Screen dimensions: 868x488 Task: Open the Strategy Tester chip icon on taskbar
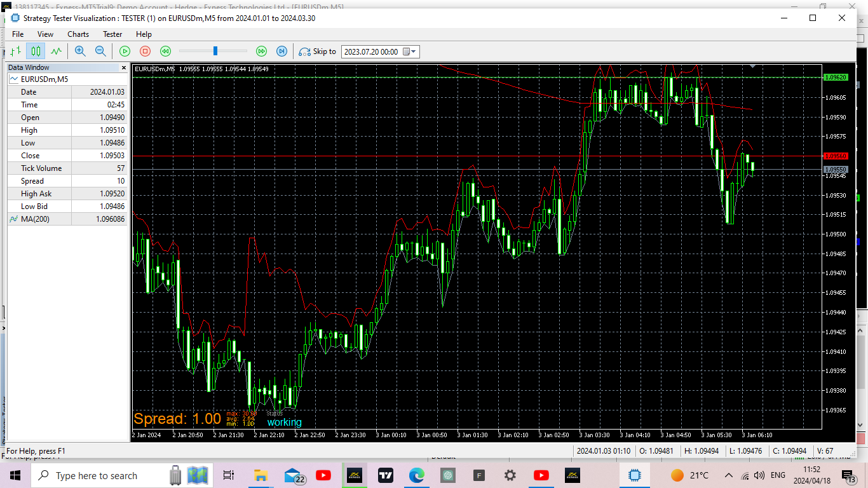634,475
